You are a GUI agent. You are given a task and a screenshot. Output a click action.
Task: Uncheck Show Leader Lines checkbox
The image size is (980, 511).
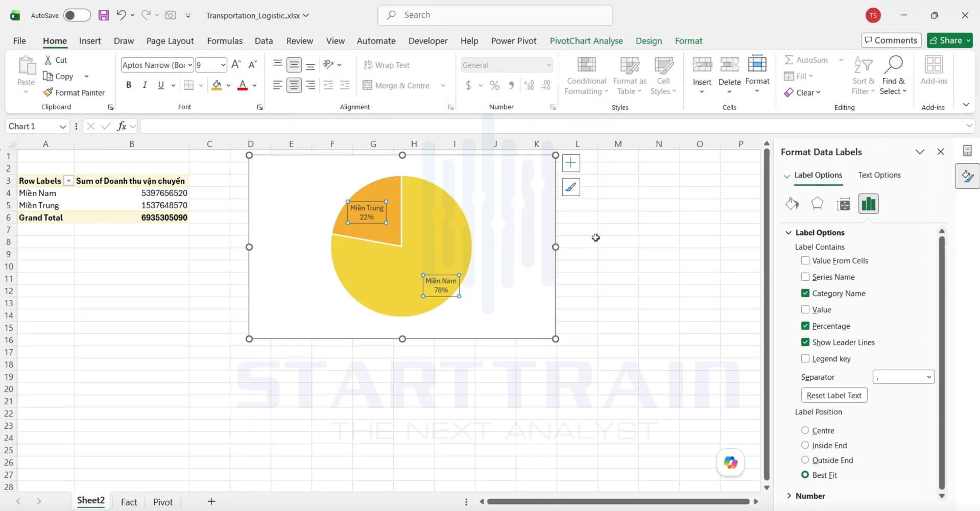[805, 342]
